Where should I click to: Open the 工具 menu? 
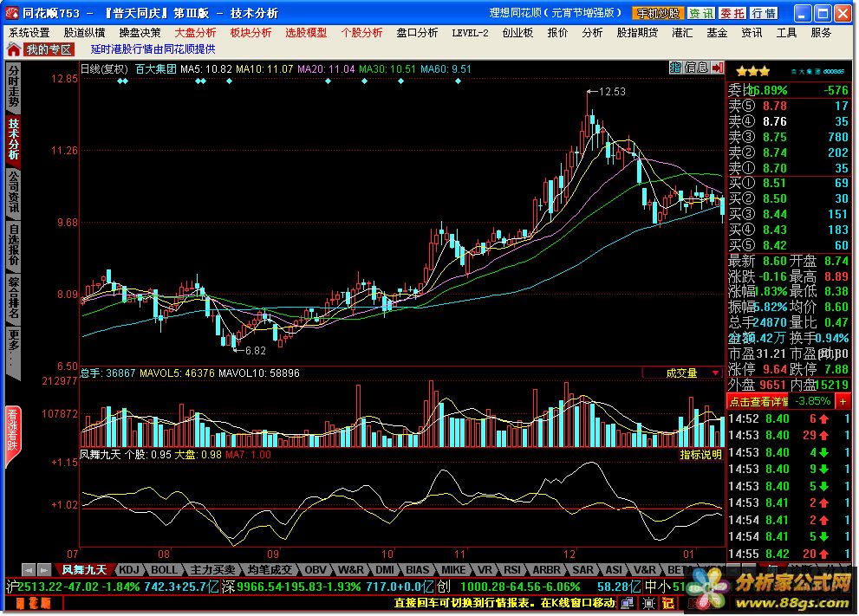pos(786,33)
